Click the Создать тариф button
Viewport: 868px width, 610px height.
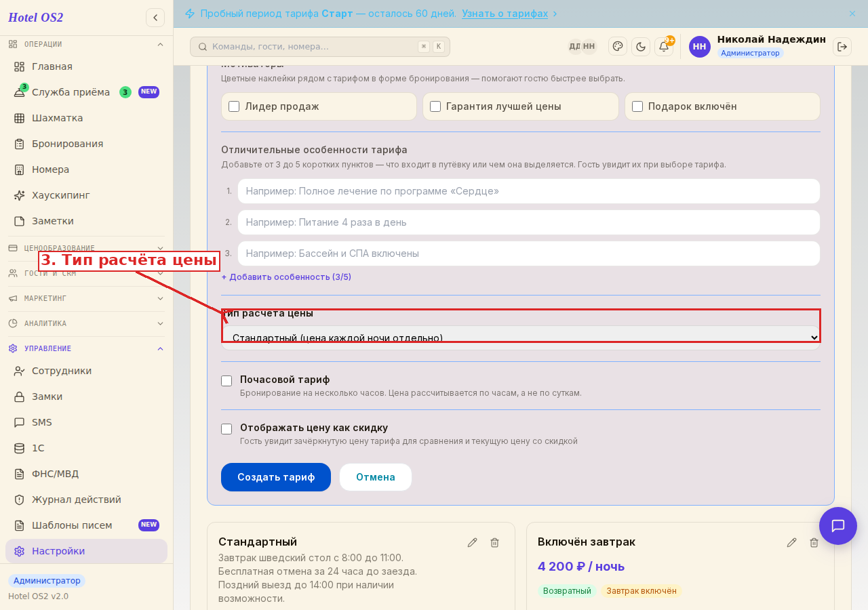click(276, 477)
